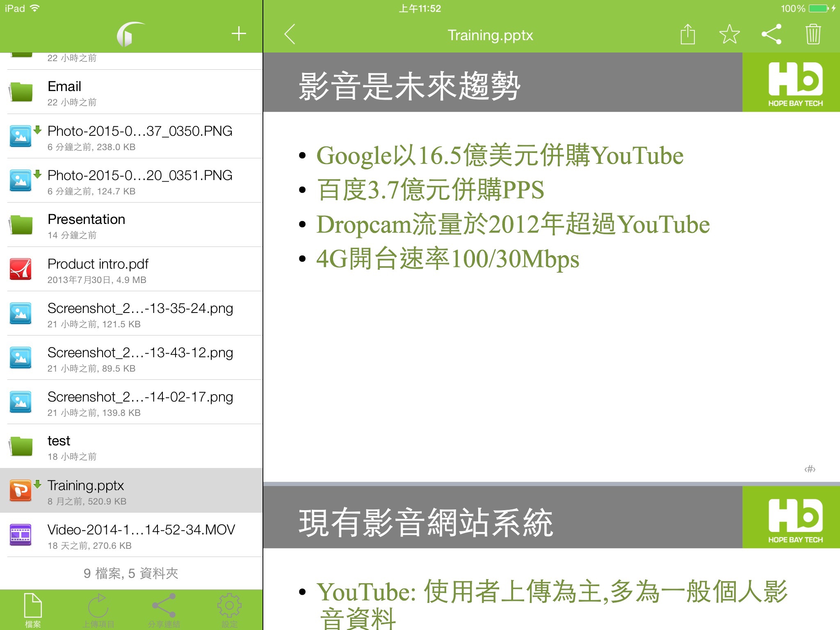840x630 pixels.
Task: Go back with the left chevron
Action: [290, 34]
